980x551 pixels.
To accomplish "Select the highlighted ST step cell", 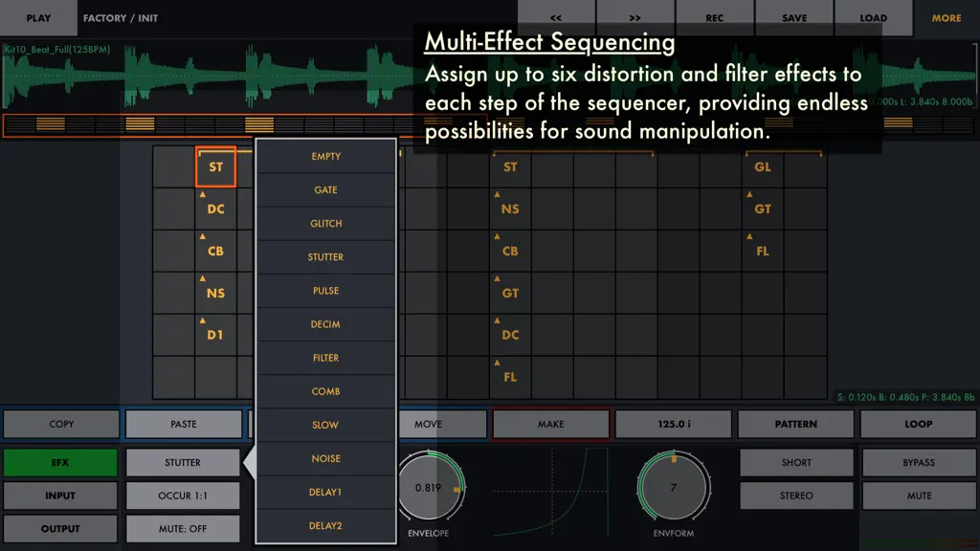I will pos(215,166).
